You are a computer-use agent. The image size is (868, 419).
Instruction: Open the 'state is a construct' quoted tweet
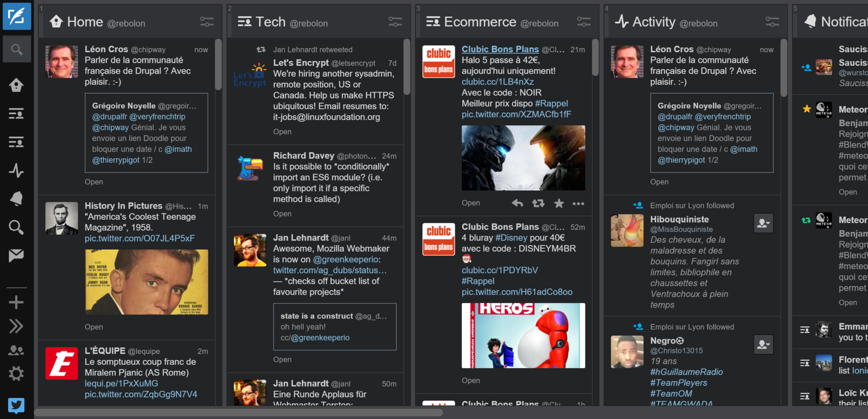(335, 327)
